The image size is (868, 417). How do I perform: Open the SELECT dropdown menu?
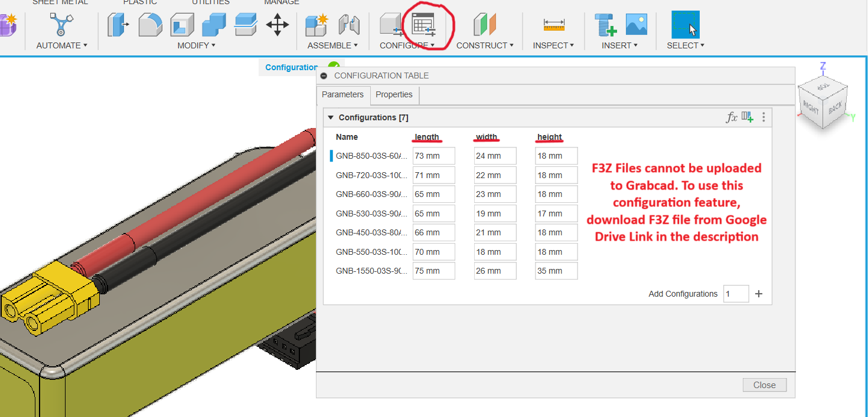[x=686, y=45]
